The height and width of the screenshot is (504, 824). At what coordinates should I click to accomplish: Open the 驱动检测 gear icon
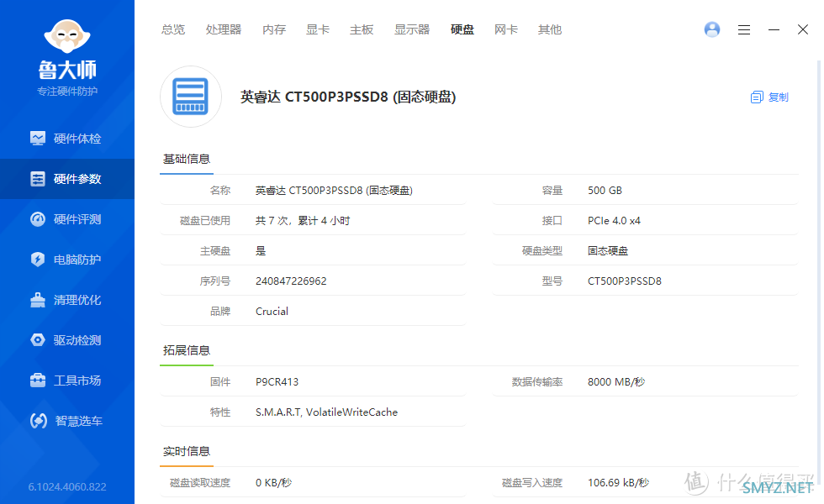pyautogui.click(x=38, y=340)
